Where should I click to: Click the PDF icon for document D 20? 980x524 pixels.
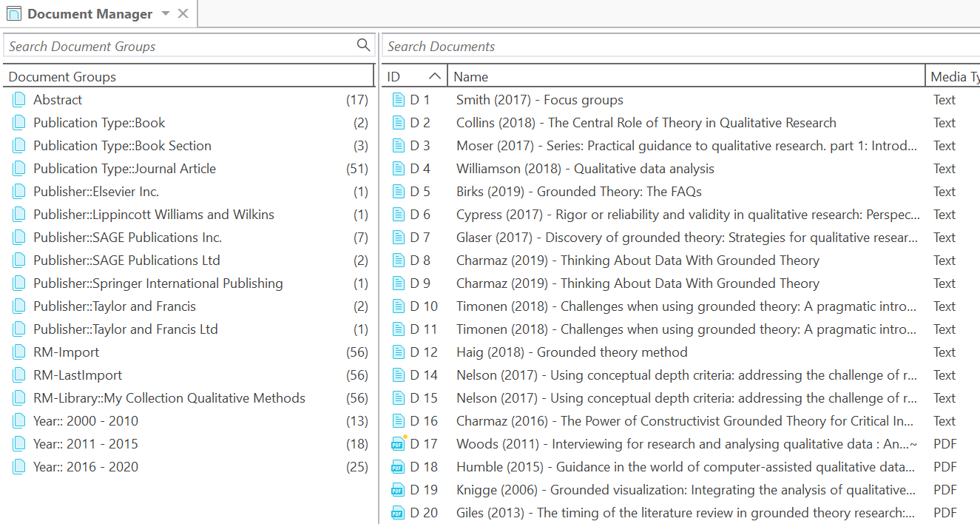[399, 513]
